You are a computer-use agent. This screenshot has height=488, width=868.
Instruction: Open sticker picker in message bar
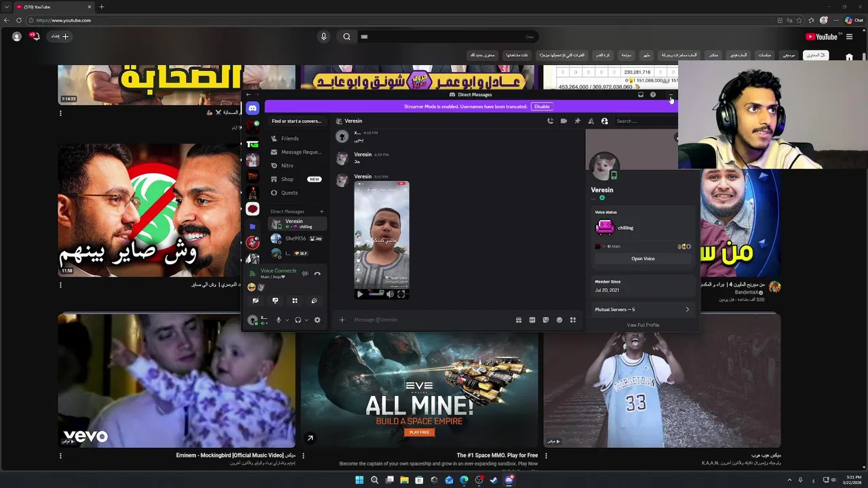click(546, 320)
